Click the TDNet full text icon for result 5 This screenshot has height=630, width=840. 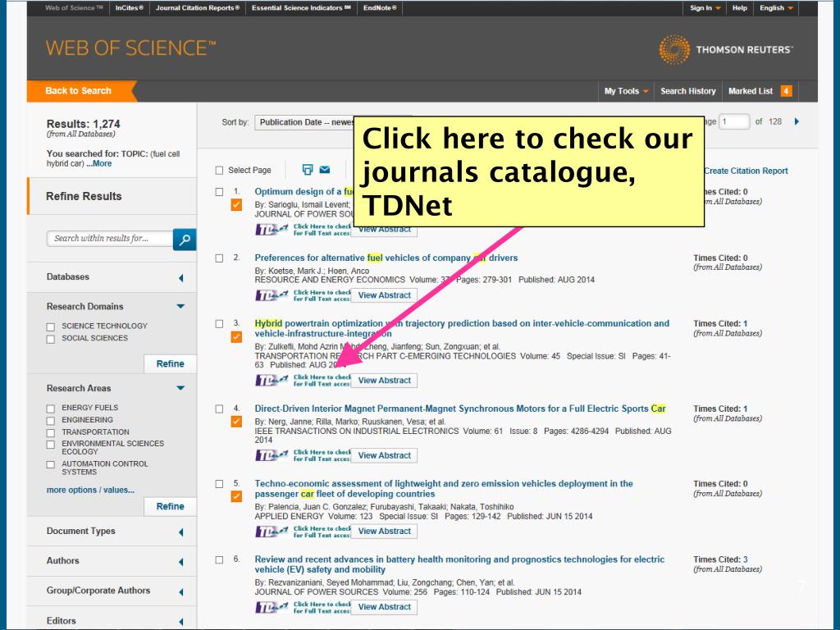[x=303, y=532]
